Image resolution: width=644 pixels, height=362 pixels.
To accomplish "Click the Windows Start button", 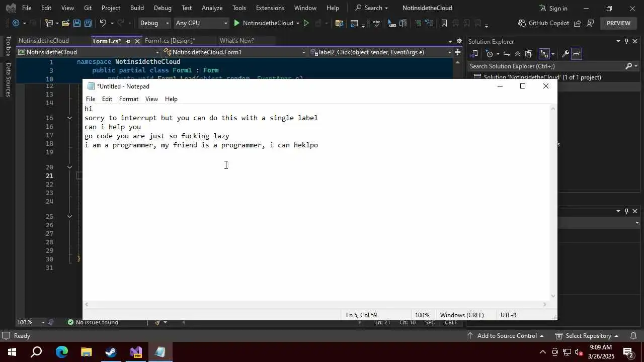I will 12,352.
